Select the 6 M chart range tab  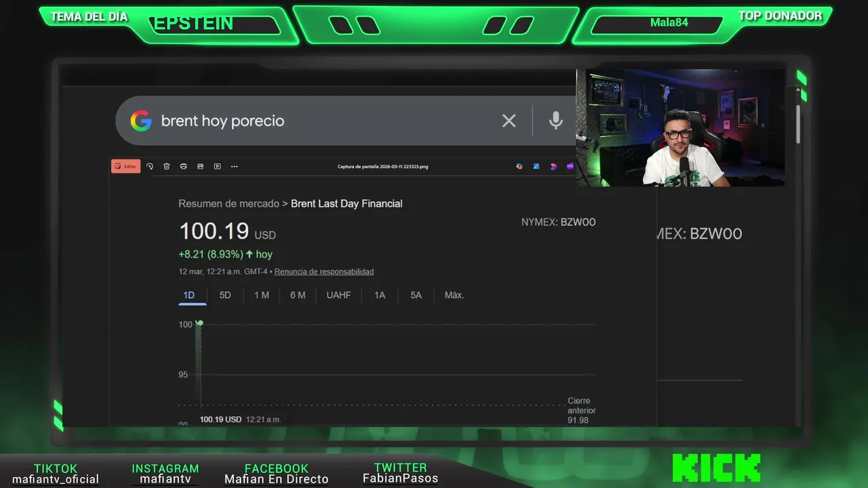(298, 295)
